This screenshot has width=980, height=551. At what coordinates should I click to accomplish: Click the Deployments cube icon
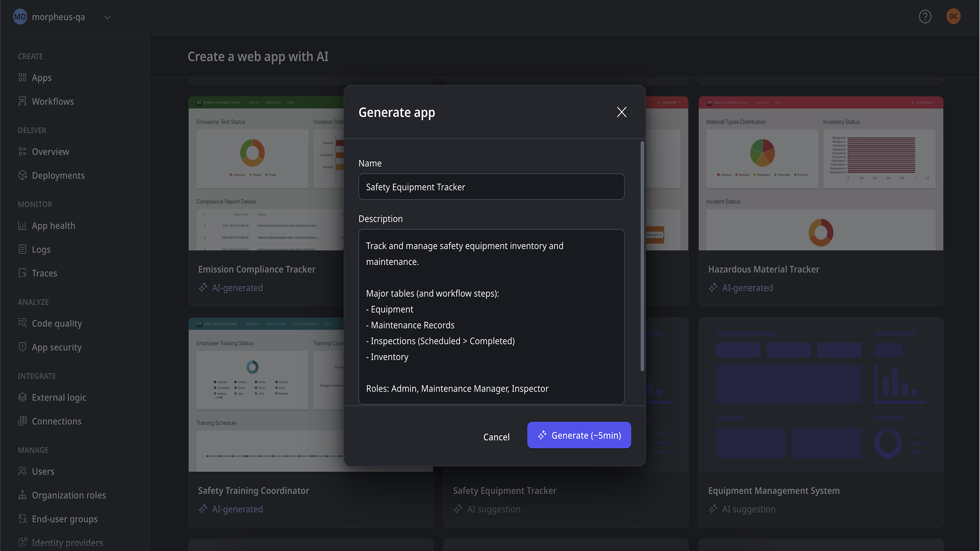pos(22,175)
